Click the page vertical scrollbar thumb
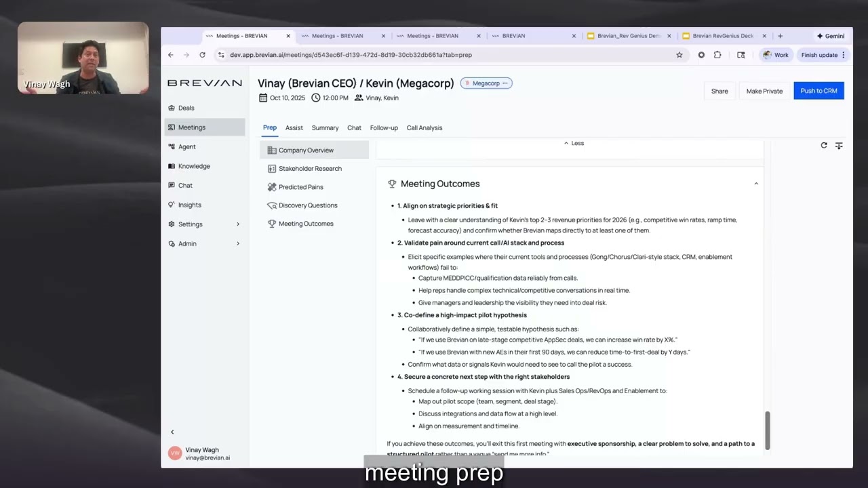868x488 pixels. [x=768, y=430]
